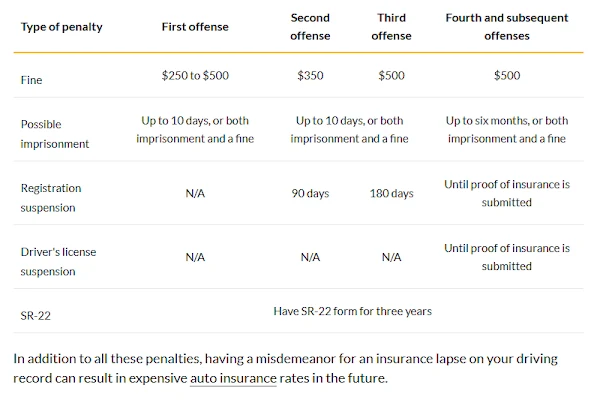The width and height of the screenshot is (603, 400).
Task: Select the Driver's license suspension label
Action: [58, 262]
